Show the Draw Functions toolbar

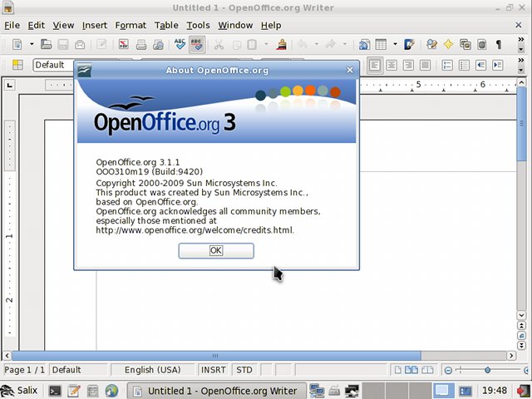point(409,44)
